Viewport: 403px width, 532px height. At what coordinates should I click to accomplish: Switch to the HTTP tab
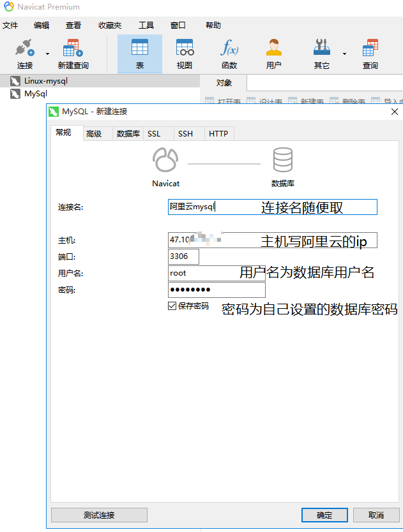coord(218,134)
